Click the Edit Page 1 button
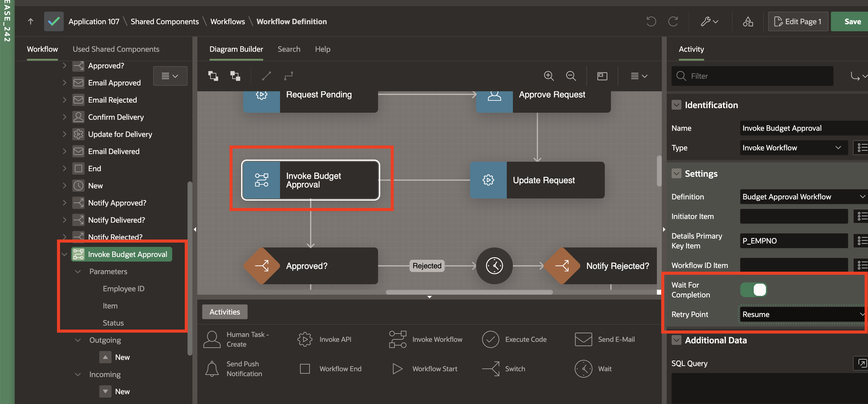Image resolution: width=868 pixels, height=404 pixels. coord(798,21)
